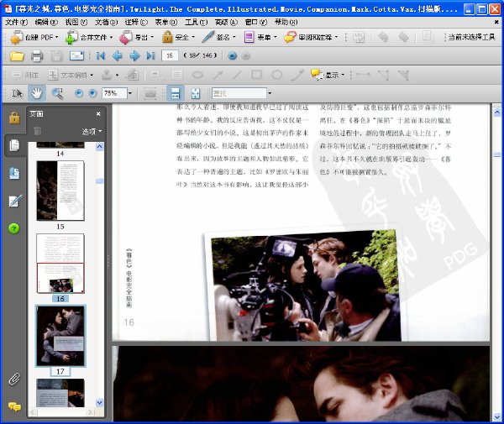
Task: Select the text selection tool
Action: pos(17,93)
